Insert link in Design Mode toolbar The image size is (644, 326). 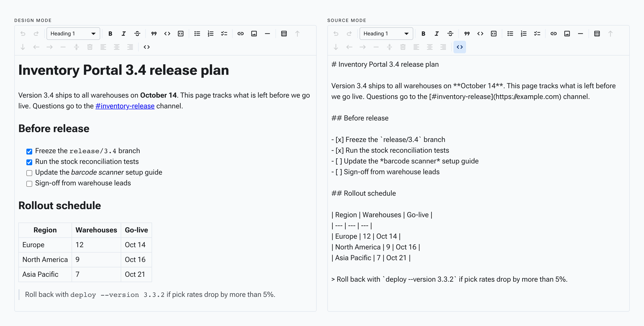click(x=241, y=34)
